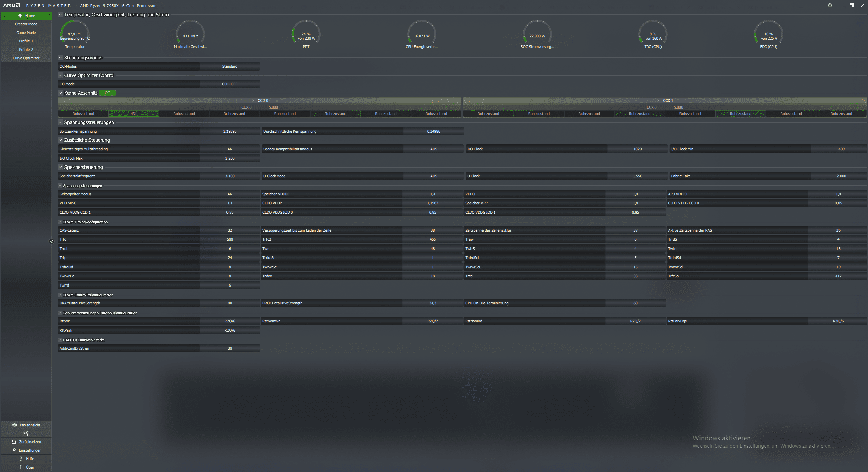Open the Hilfe entry
Image resolution: width=868 pixels, height=472 pixels.
tap(26, 459)
